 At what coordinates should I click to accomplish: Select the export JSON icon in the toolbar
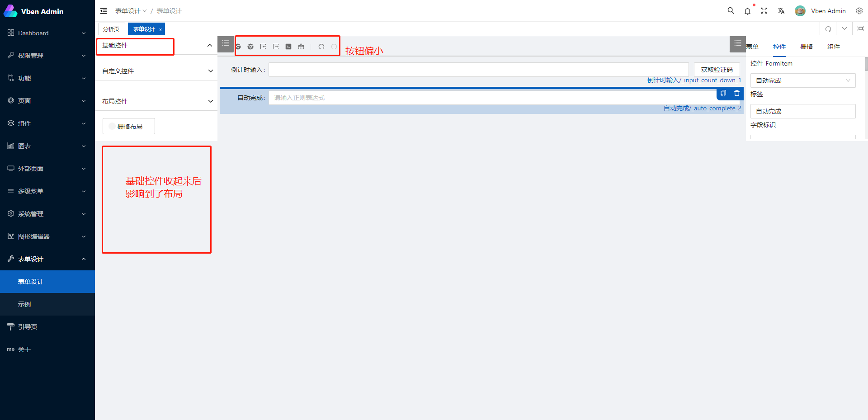coord(276,47)
